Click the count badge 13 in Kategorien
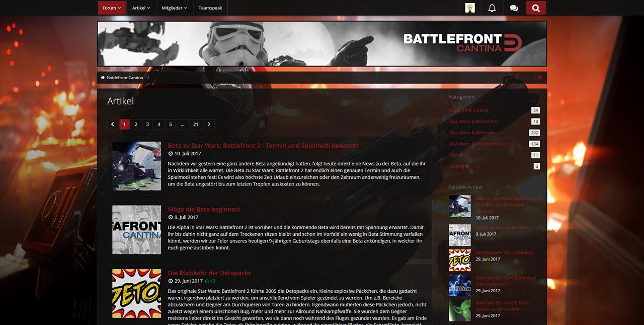 pyautogui.click(x=535, y=121)
